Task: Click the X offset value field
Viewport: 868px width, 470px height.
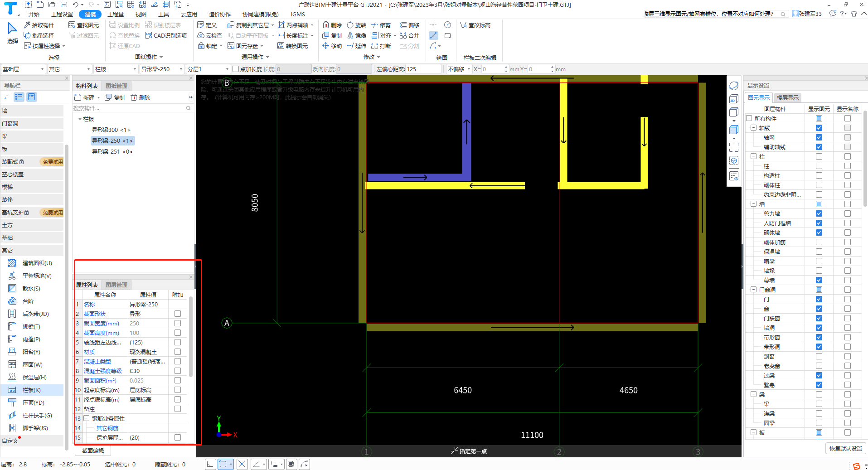Action: (493, 69)
